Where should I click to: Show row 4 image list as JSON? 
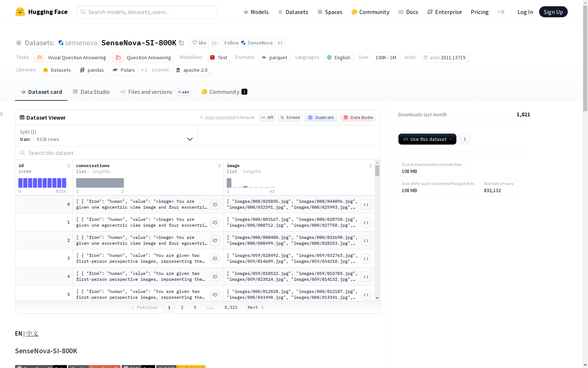click(366, 277)
